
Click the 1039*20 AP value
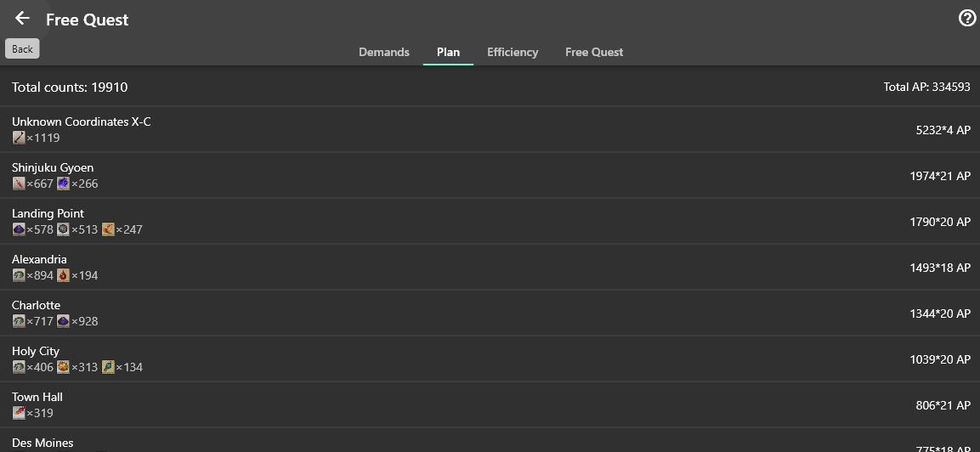(940, 359)
